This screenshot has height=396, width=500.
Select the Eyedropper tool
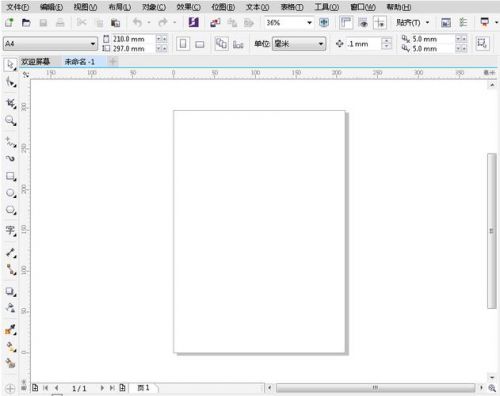[11, 330]
